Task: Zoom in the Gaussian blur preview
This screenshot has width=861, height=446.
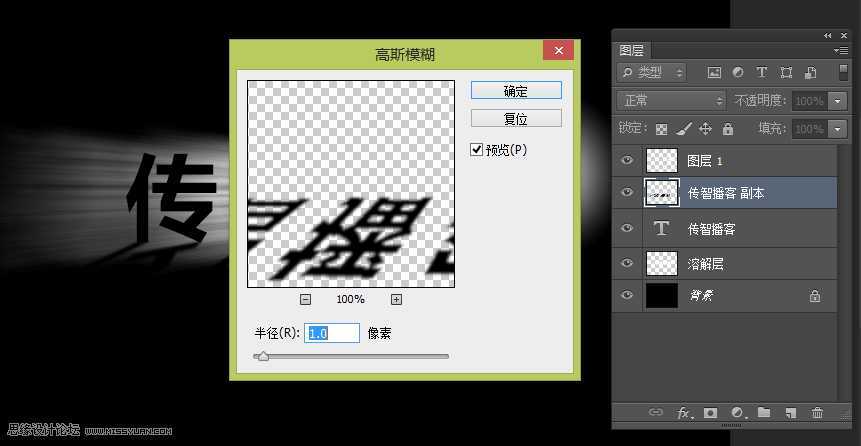Action: (396, 299)
